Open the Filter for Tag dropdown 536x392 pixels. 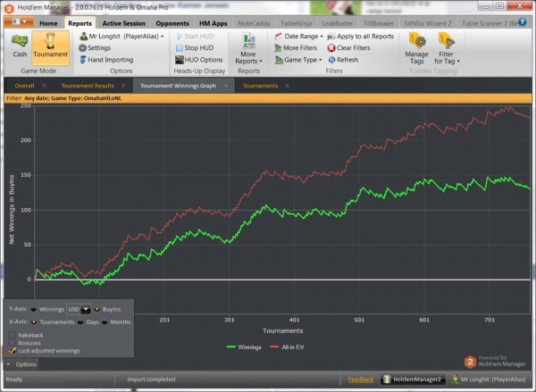click(447, 48)
